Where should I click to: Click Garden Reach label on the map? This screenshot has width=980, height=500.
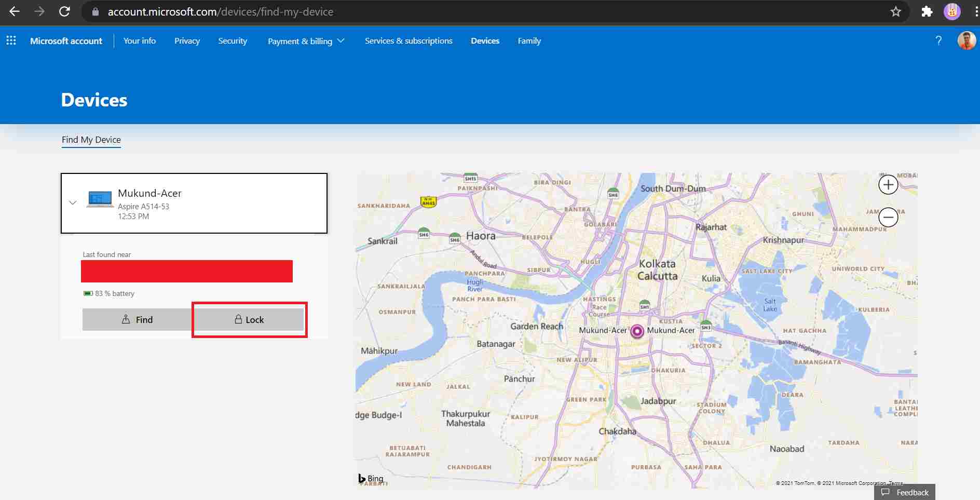coord(537,326)
